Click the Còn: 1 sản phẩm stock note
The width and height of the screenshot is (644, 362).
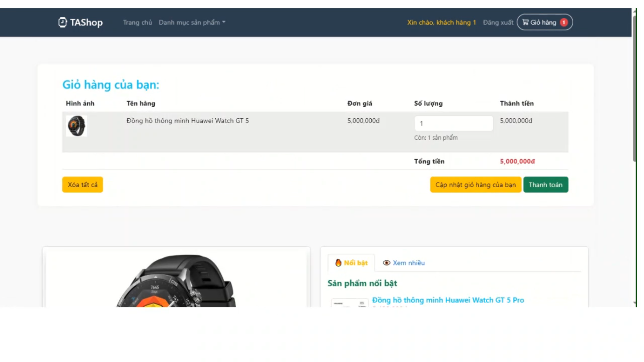436,138
